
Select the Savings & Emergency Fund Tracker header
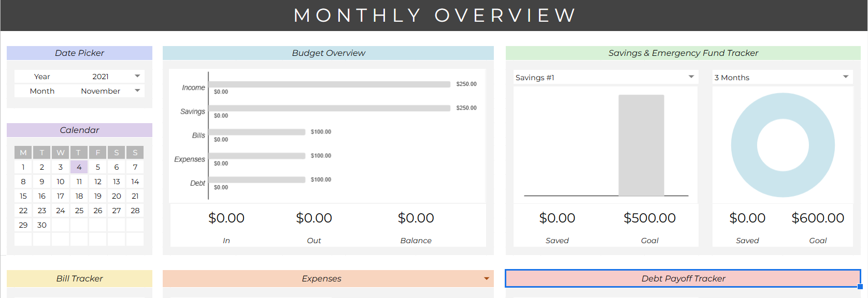(682, 53)
